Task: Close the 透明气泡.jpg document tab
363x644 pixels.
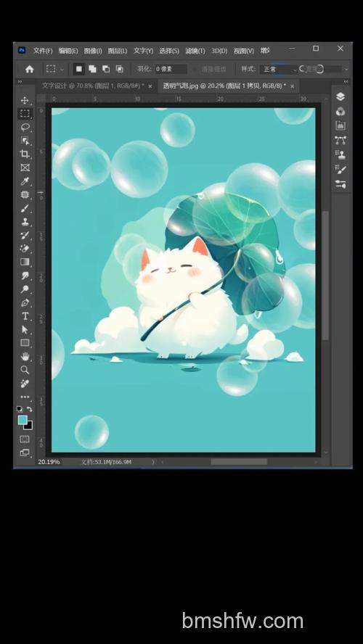Action: (x=293, y=86)
